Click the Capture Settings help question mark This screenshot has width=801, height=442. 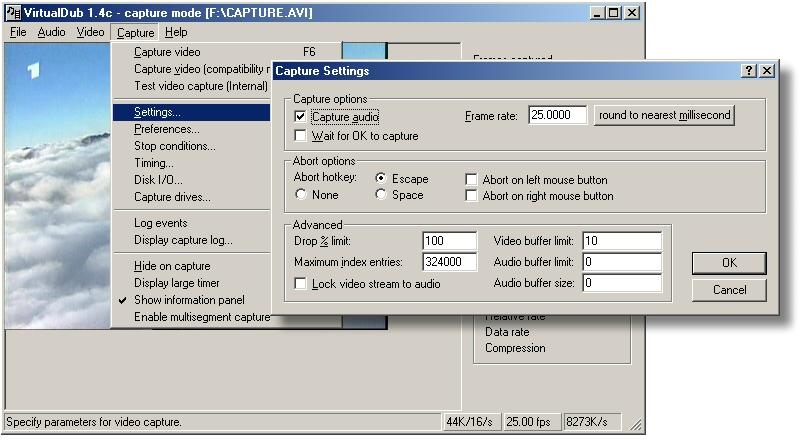[748, 71]
